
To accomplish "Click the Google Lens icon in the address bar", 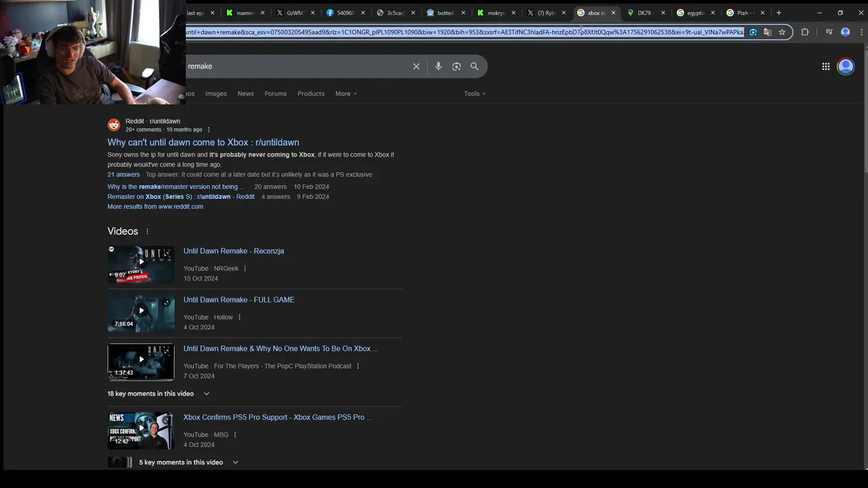I will [753, 32].
